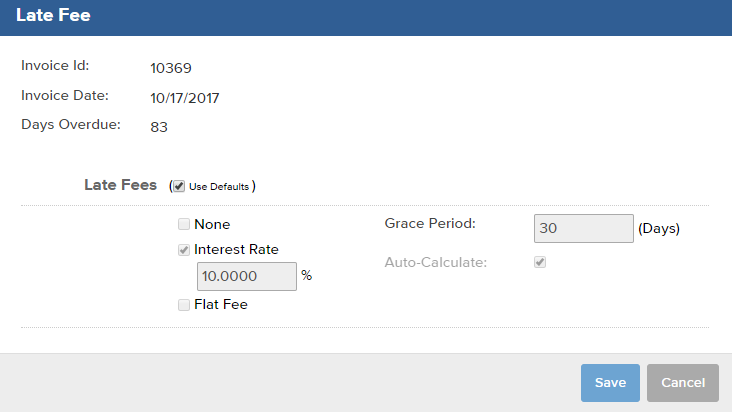Click the interest rate percentage field

point(246,277)
